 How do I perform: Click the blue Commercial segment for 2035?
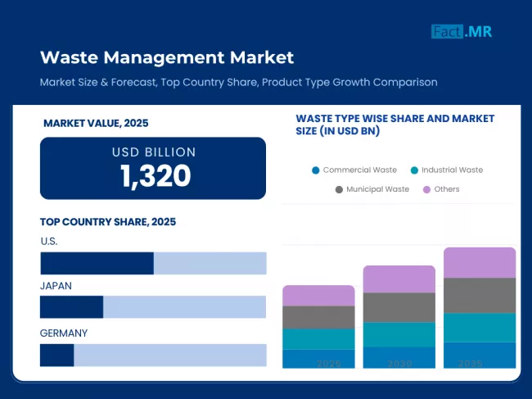tap(480, 356)
